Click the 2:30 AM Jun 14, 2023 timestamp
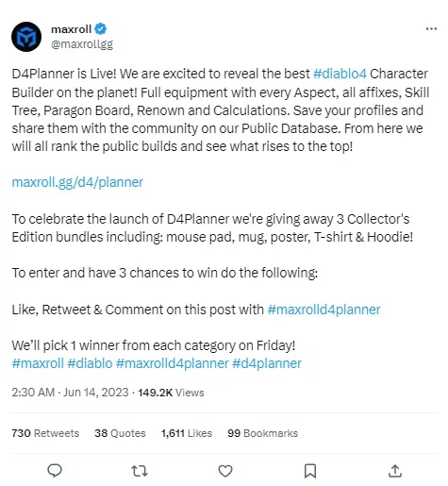Image resolution: width=448 pixels, height=486 pixels. point(70,393)
